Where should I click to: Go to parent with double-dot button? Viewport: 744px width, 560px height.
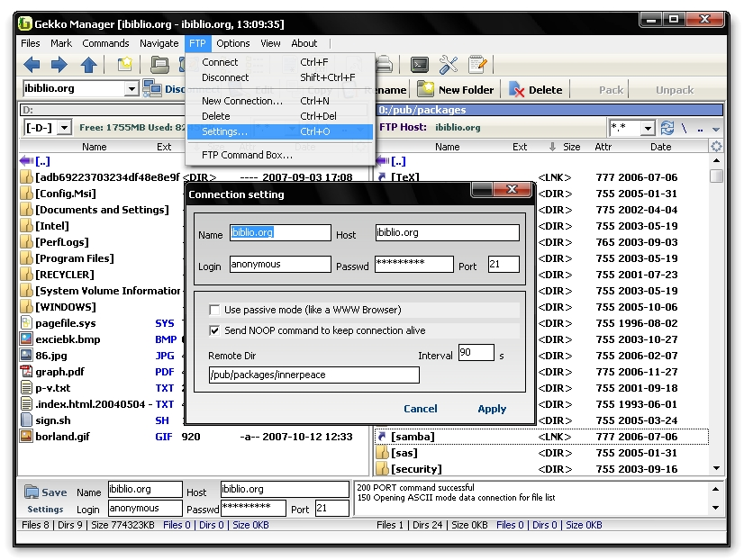700,129
